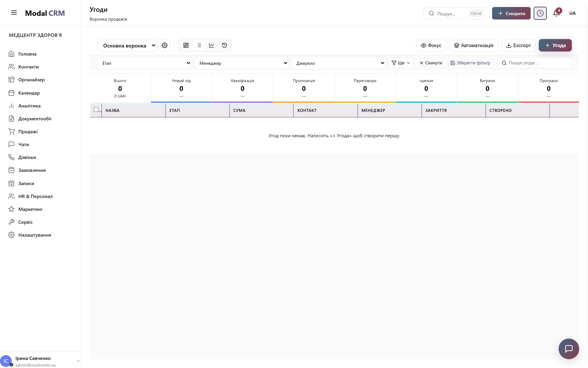Open the Менеджер filter dropdown
The width and height of the screenshot is (588, 368).
(x=241, y=63)
